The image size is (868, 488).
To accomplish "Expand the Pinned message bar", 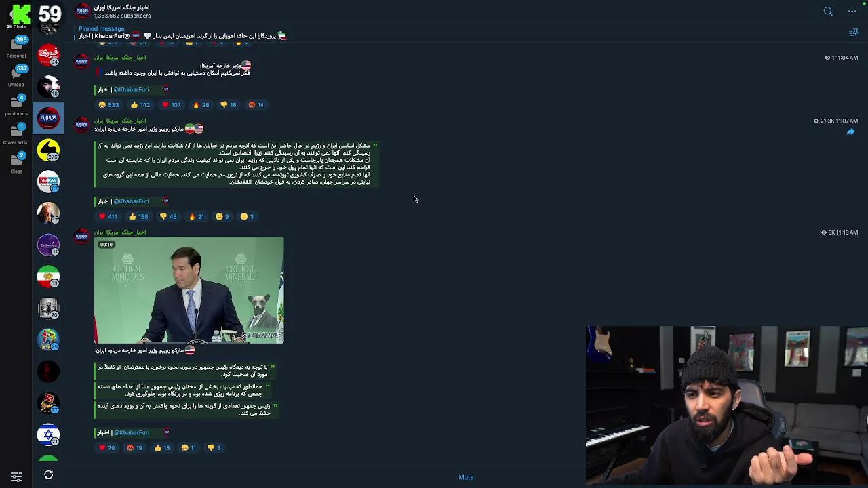I will [182, 33].
